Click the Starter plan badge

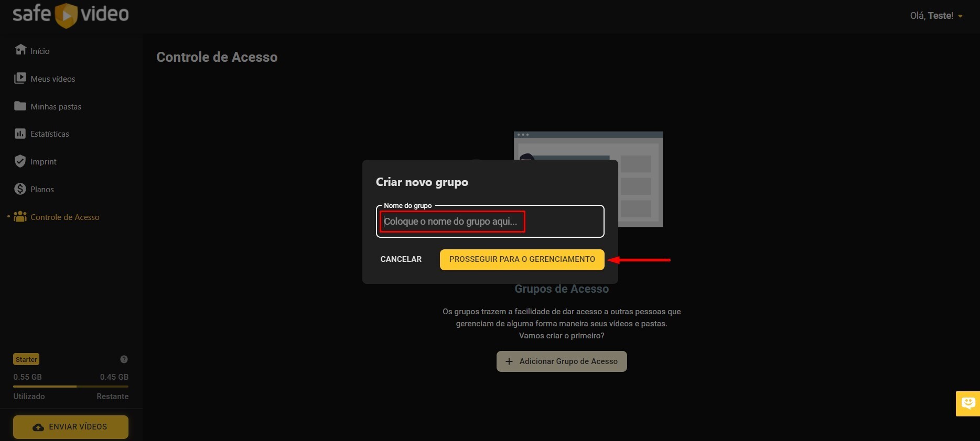(26, 359)
